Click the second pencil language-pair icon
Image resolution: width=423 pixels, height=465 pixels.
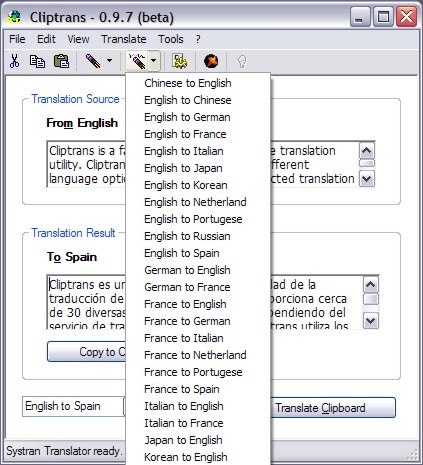tap(137, 61)
